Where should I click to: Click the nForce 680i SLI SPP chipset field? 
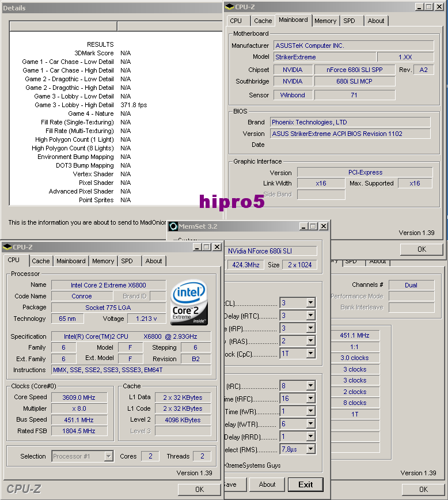click(355, 70)
